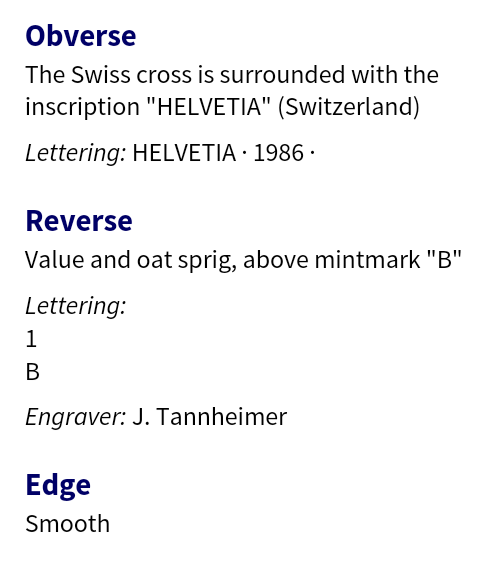478x564 pixels.
Task: Click the word "surrounded" in the obverse text
Action: pos(283,75)
